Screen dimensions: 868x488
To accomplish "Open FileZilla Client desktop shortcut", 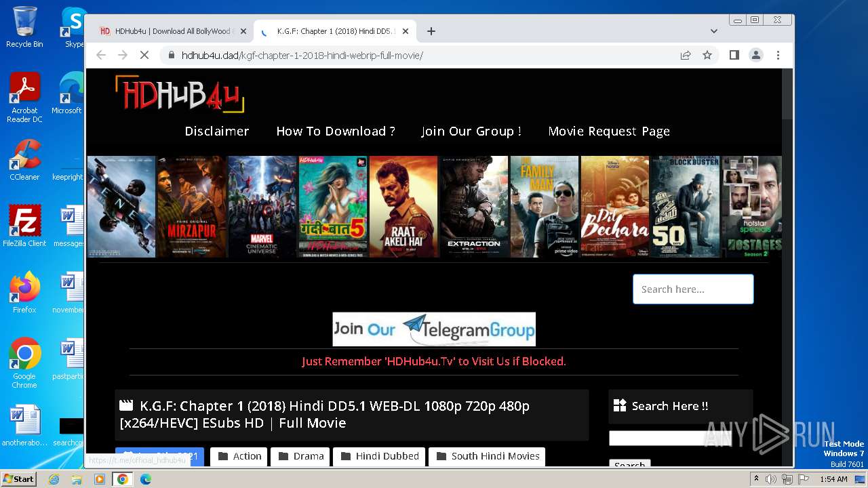I will (24, 226).
